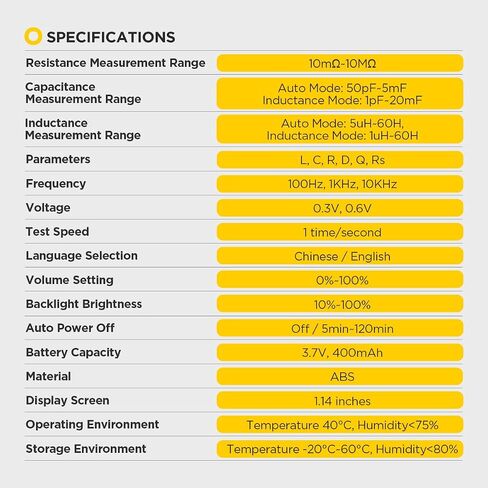488x488 pixels.
Task: Select the Storage Environment temperature bar
Action: [x=340, y=449]
